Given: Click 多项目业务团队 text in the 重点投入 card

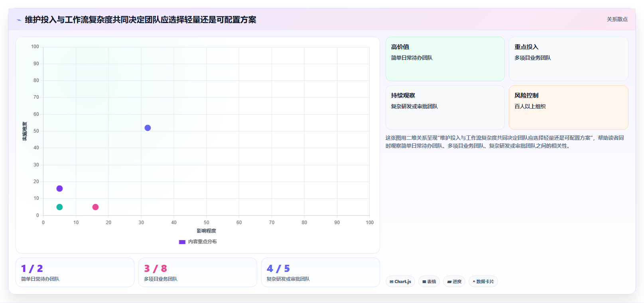Looking at the screenshot, I should click(x=532, y=58).
